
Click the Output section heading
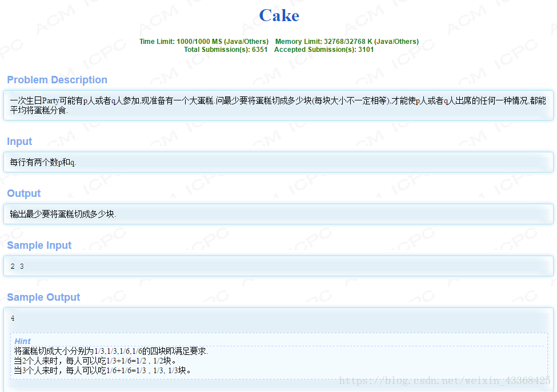click(x=24, y=193)
